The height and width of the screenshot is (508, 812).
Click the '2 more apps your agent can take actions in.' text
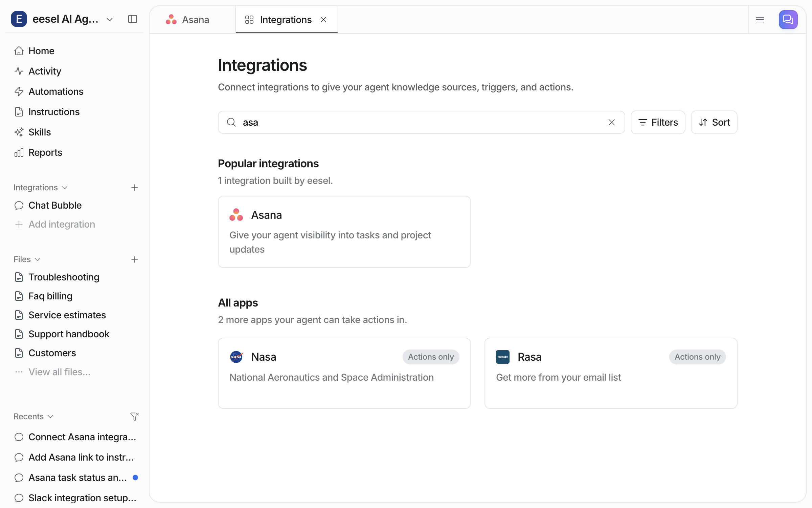(x=313, y=320)
